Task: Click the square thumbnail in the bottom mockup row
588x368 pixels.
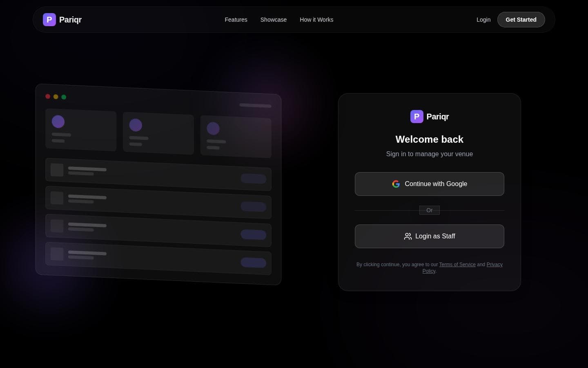Action: pyautogui.click(x=57, y=254)
